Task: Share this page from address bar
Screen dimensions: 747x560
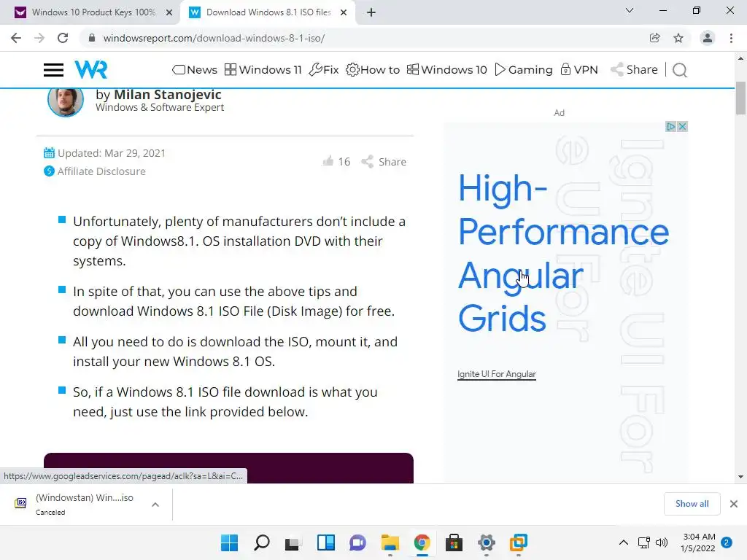Action: (x=655, y=38)
